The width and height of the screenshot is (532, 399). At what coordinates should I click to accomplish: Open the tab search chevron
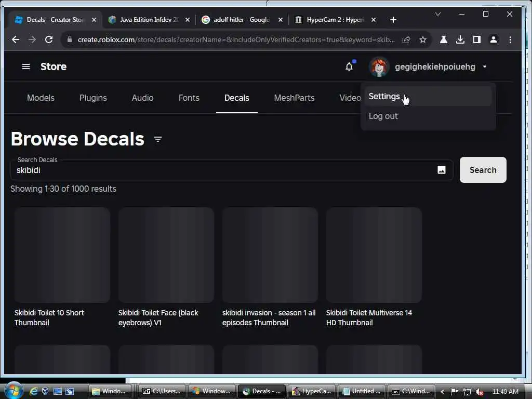(x=437, y=14)
